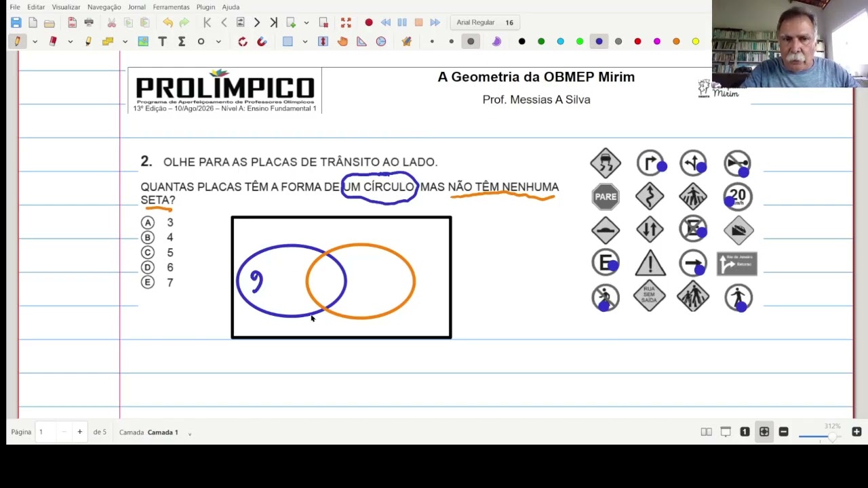Choose the black pen color
This screenshot has width=868, height=488.
point(521,41)
